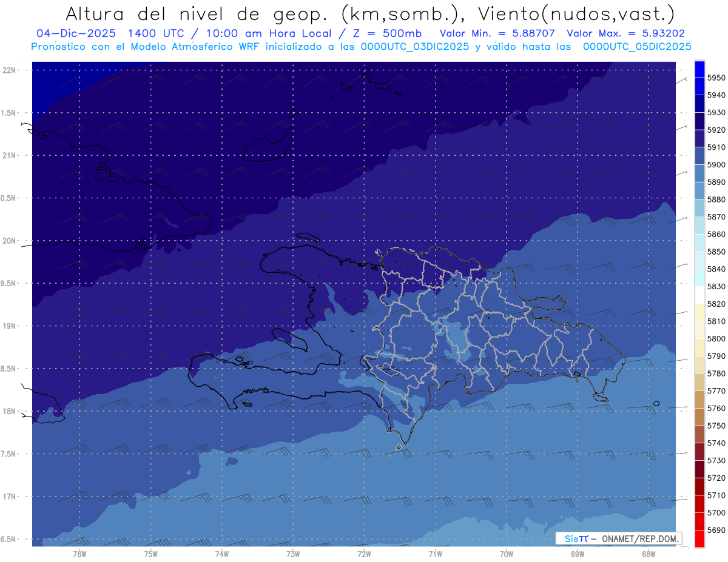
Task: Click the '69W' longitude label
Action: tap(577, 554)
